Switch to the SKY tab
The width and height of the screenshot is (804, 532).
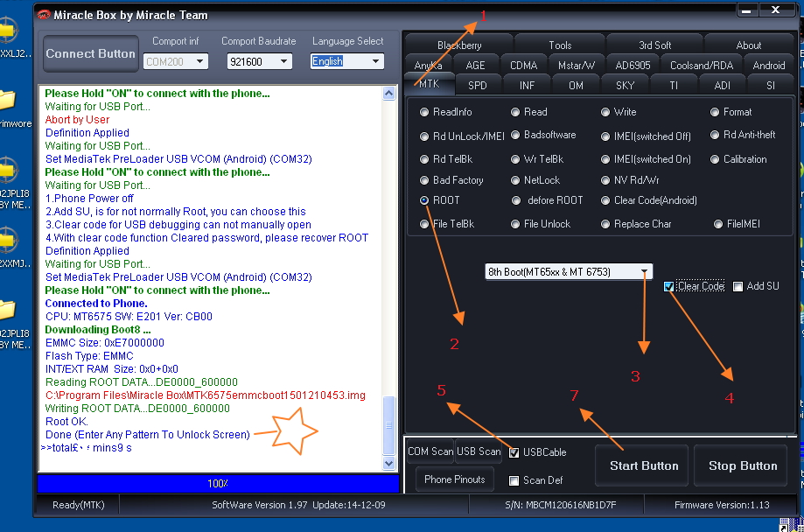625,86
